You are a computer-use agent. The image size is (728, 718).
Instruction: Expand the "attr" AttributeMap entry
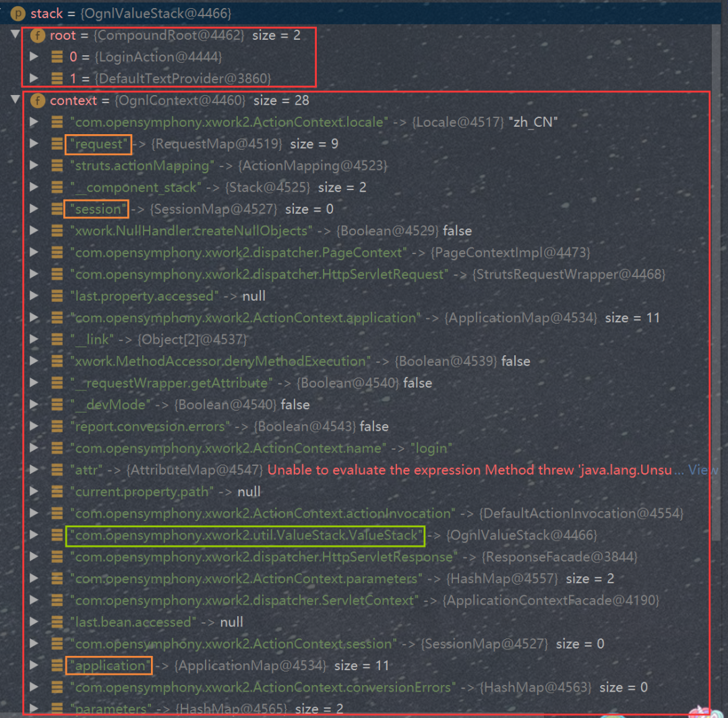[x=34, y=469]
